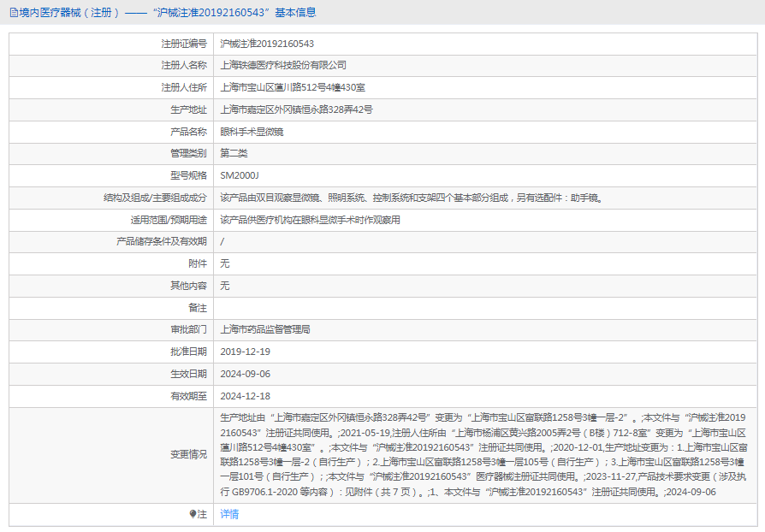Image resolution: width=765 pixels, height=532 pixels.
Task: Select production address 上海市嘉定区外冈镇恒永路328弄42号
Action: click(x=296, y=109)
